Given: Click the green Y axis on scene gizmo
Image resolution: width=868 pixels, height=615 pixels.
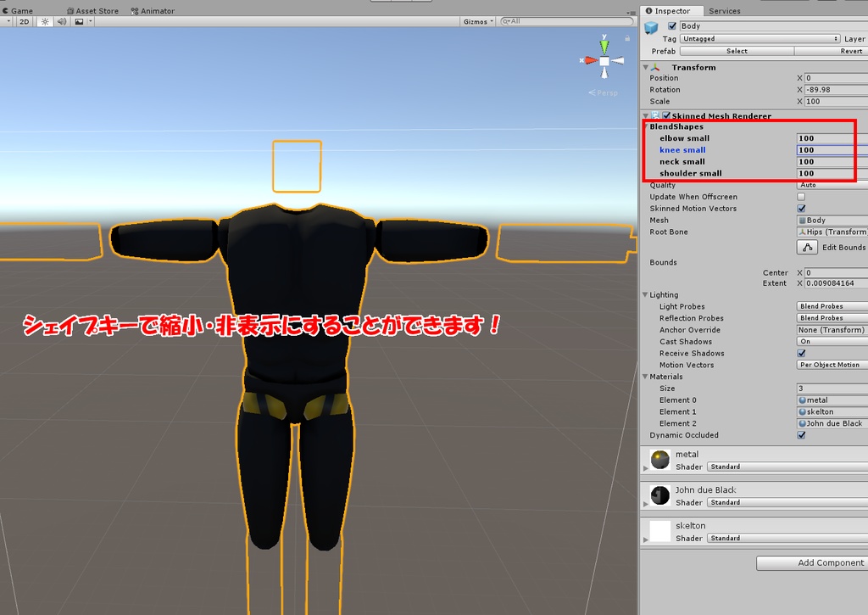Looking at the screenshot, I should click(x=604, y=42).
